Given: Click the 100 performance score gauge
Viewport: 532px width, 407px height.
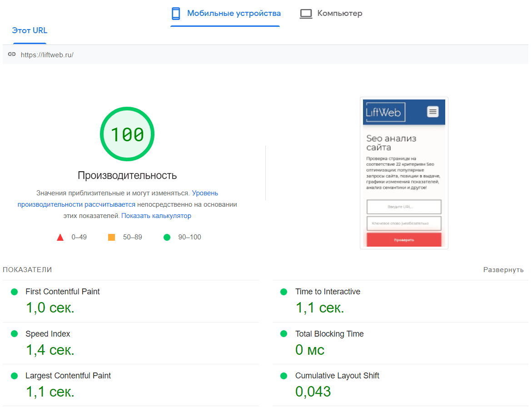Looking at the screenshot, I should click(127, 134).
